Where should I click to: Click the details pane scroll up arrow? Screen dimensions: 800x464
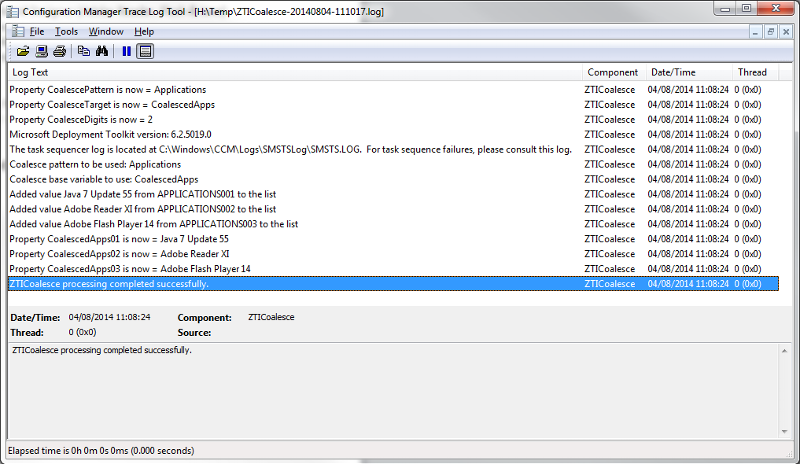click(784, 351)
